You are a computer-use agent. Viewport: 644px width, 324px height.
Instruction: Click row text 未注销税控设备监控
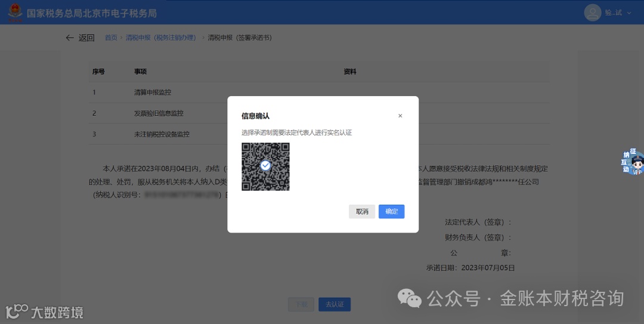[x=162, y=134]
